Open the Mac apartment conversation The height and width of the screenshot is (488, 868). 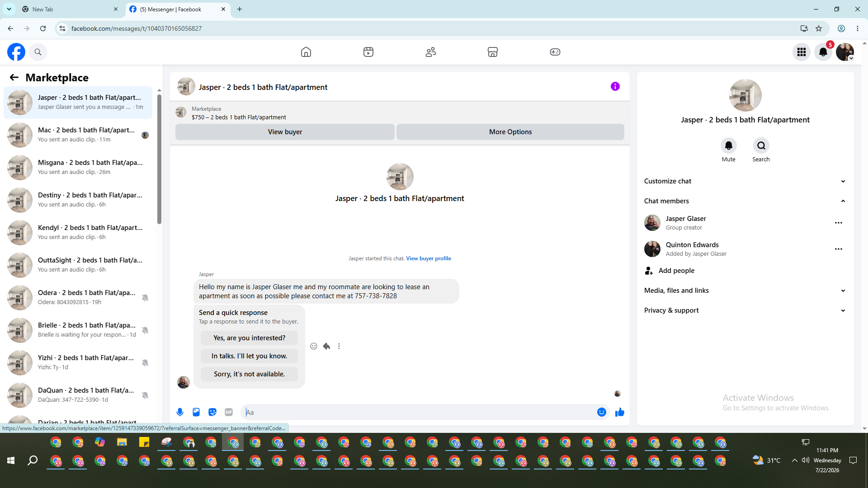78,135
